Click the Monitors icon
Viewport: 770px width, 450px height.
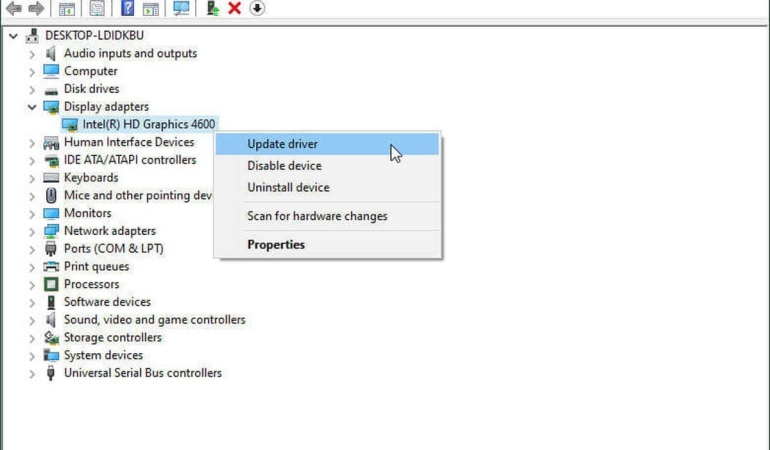[x=51, y=213]
